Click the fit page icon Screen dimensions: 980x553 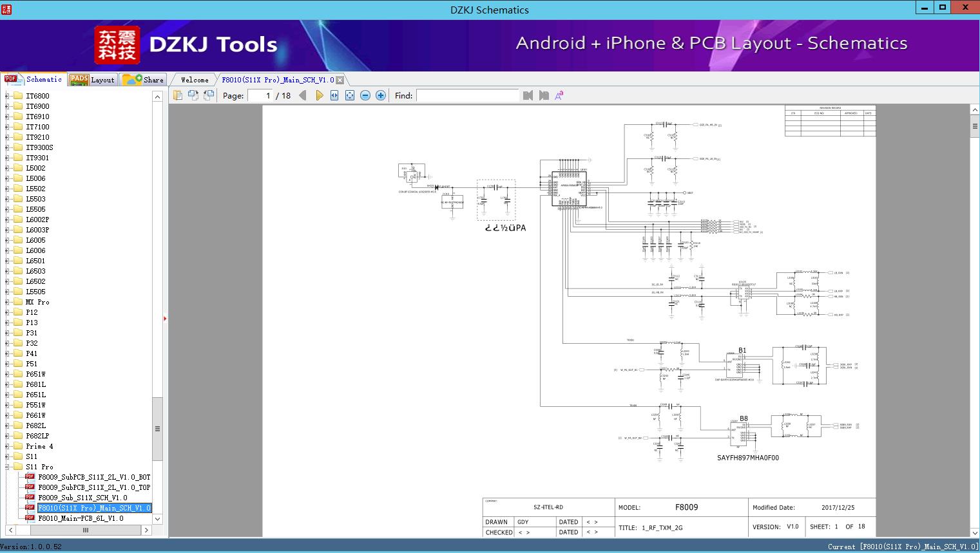(350, 95)
